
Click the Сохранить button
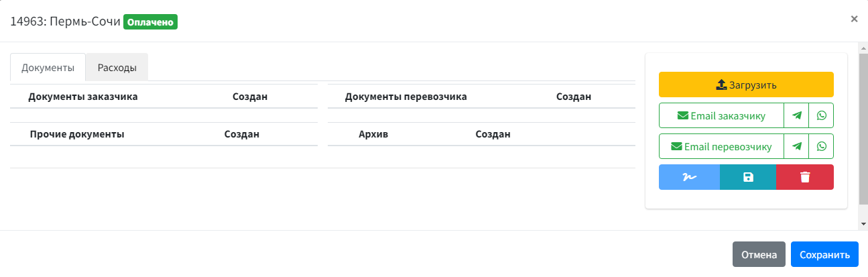[824, 255]
